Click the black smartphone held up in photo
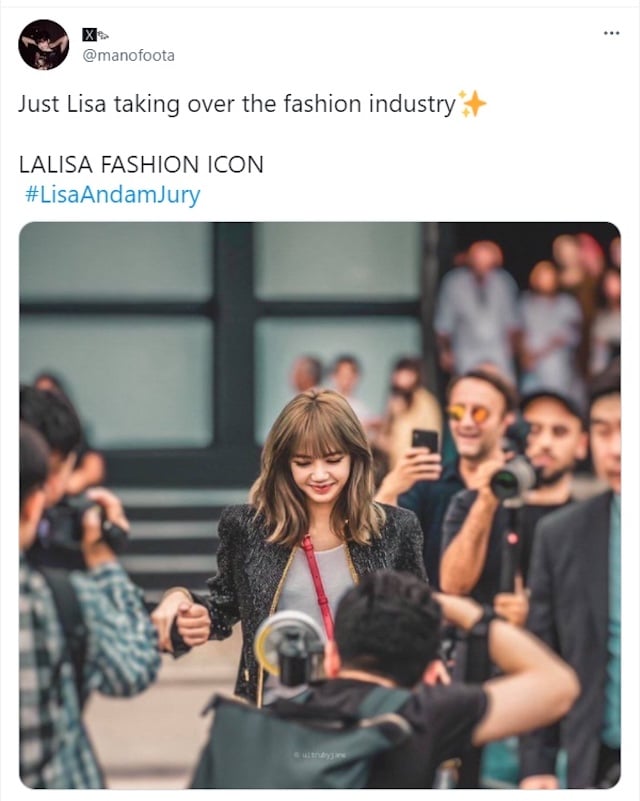Viewport: 640px width, 801px height. 425,442
